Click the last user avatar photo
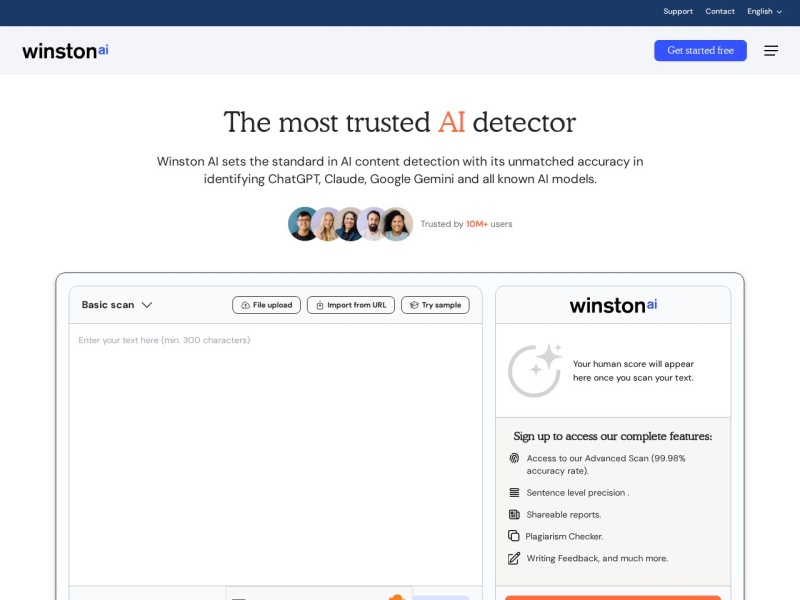The image size is (800, 600). coord(396,224)
